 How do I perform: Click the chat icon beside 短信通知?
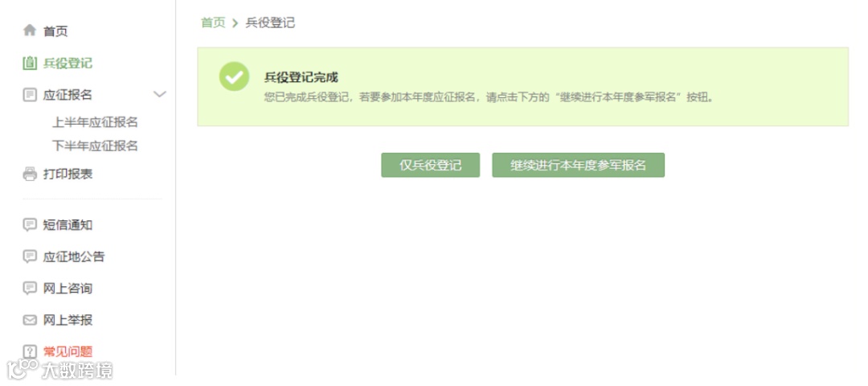[x=30, y=225]
